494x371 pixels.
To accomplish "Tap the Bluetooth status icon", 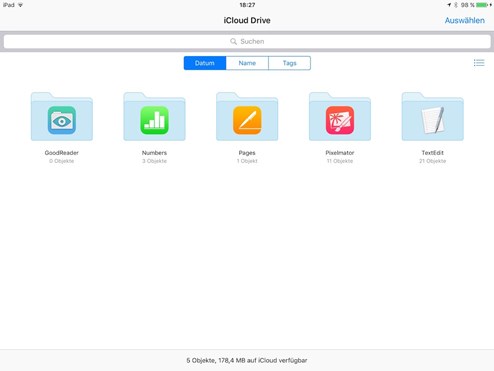I will [456, 5].
